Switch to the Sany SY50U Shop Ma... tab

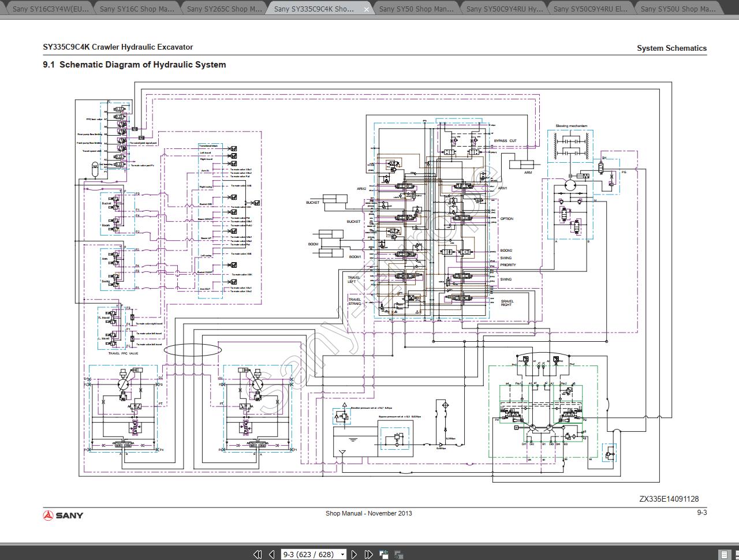tap(678, 9)
